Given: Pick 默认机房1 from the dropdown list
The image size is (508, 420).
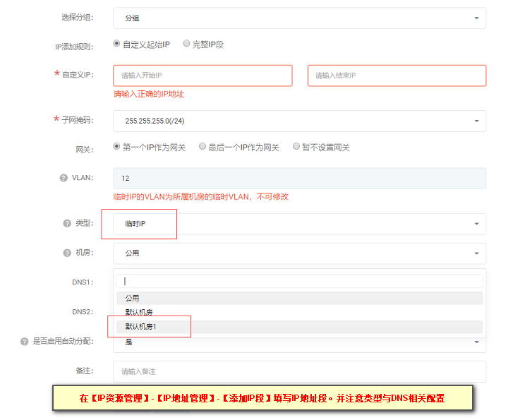Looking at the screenshot, I should (299, 327).
